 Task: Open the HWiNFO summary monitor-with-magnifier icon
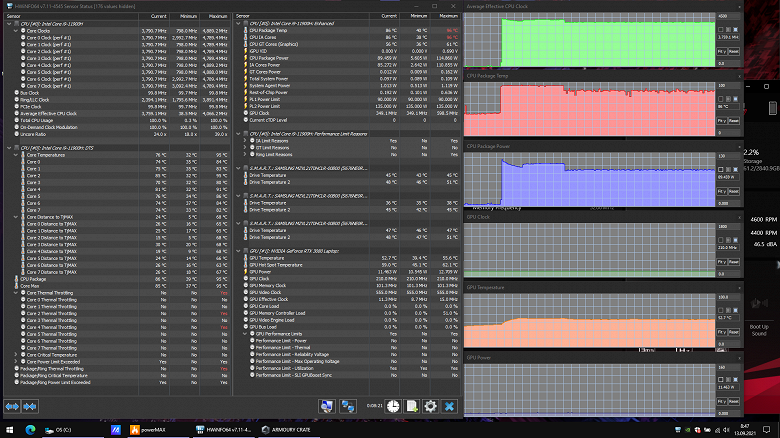327,406
